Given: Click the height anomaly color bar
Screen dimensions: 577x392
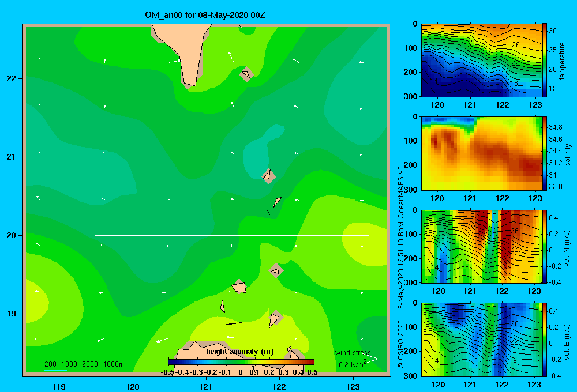Looking at the screenshot, I should coord(241,362).
